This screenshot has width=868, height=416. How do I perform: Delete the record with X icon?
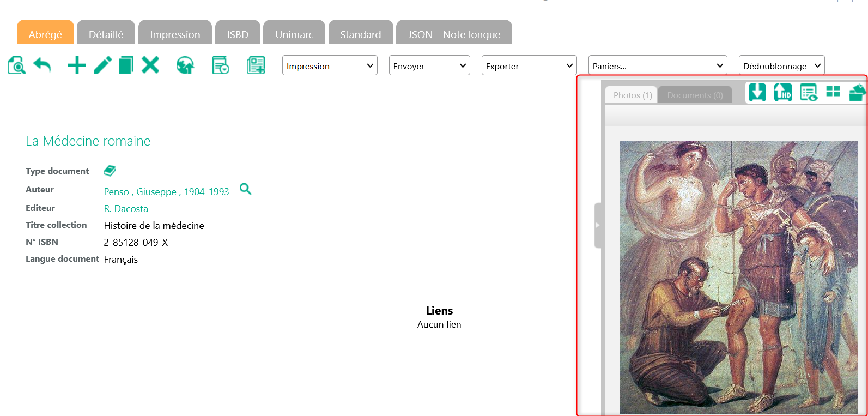pos(150,65)
